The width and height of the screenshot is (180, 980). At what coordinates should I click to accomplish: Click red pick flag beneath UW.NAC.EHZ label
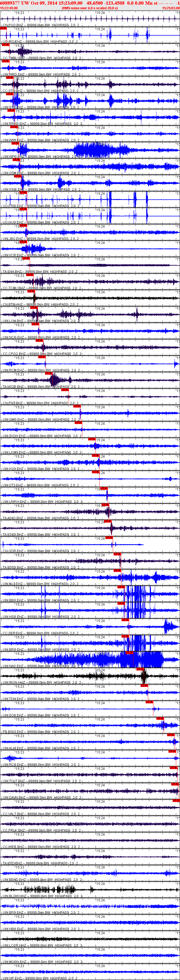tap(140, 669)
